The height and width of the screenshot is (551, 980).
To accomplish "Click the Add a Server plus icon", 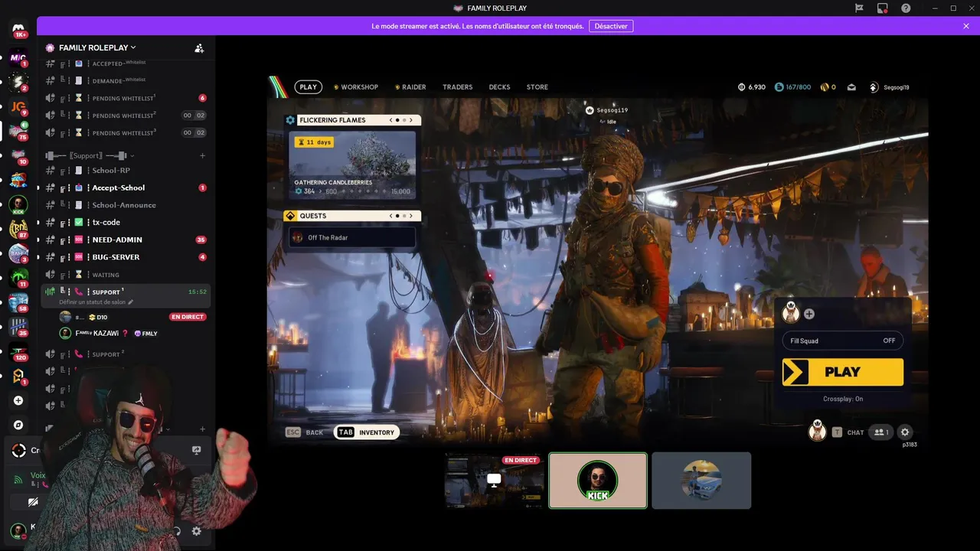I will (x=18, y=400).
